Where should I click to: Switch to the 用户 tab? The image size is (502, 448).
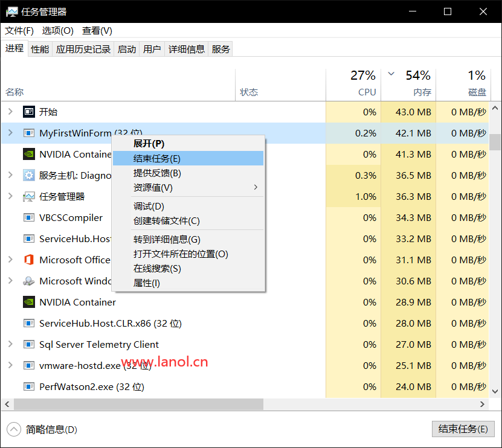(152, 49)
